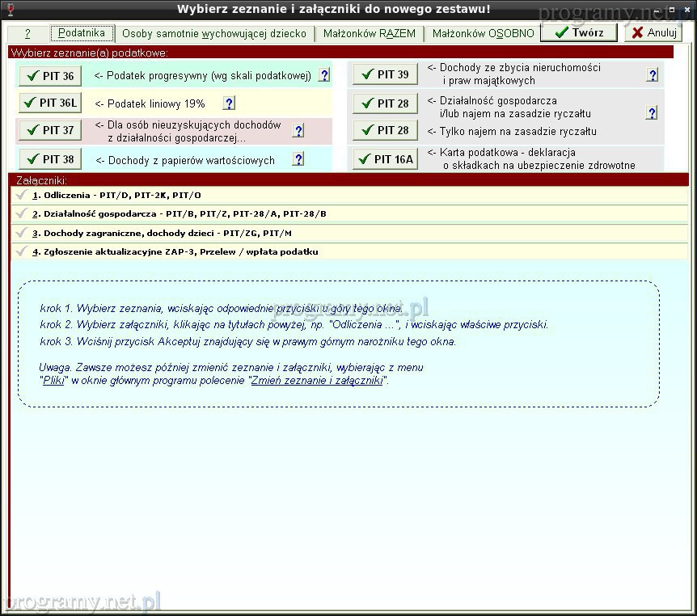697x616 pixels.
Task: Open help icon beside PIT 36L linear tax
Action: coord(229,103)
